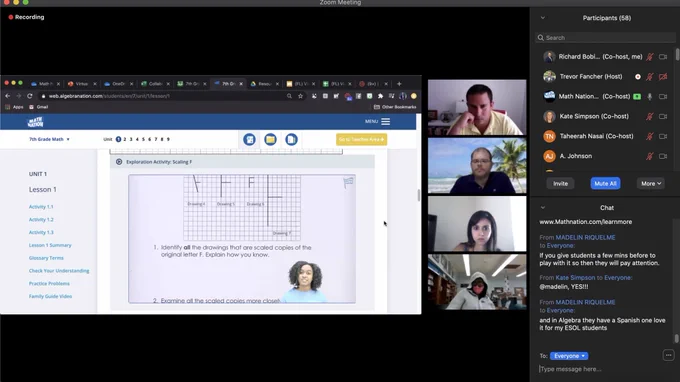This screenshot has width=680, height=382.
Task: Open Activity 1.3 link
Action: tap(41, 232)
